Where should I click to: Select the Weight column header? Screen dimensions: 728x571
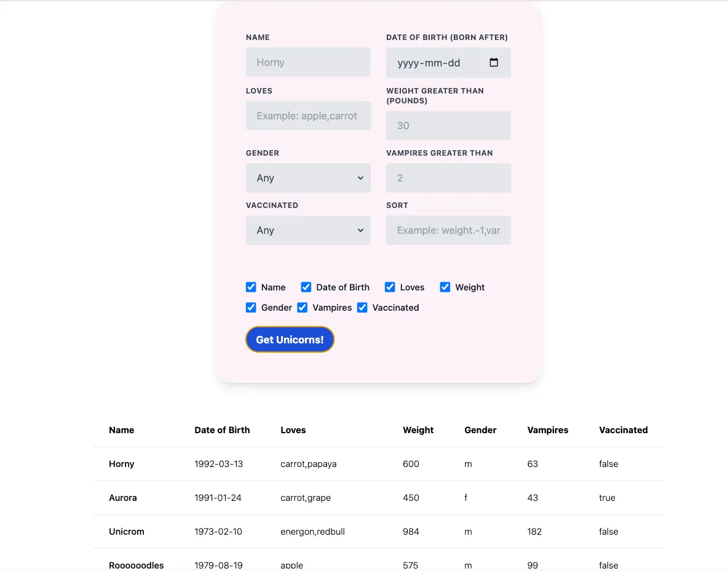[x=418, y=430]
